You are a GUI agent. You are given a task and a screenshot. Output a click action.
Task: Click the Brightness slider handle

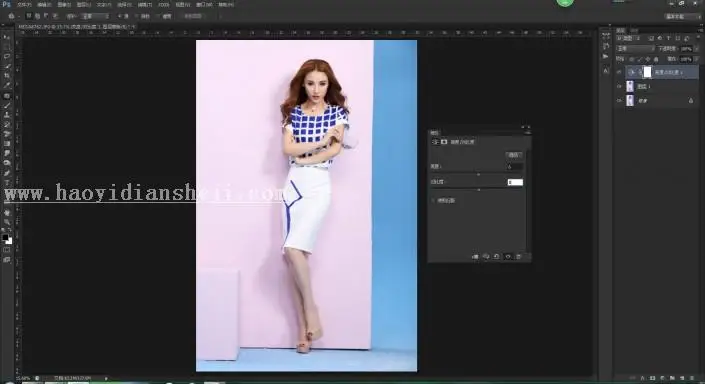(478, 174)
